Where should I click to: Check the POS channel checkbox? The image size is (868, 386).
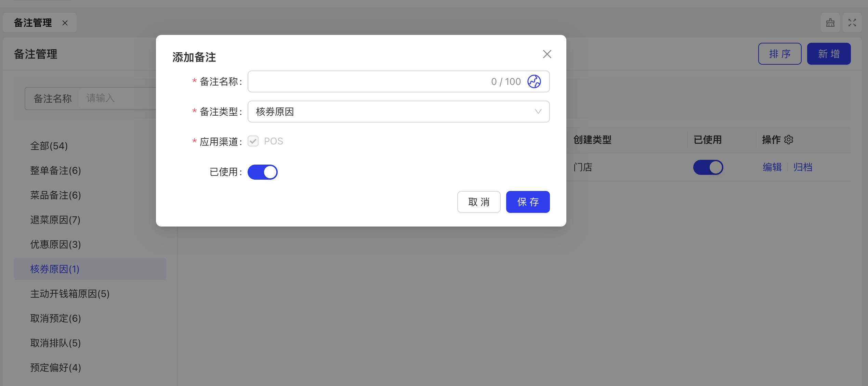(253, 141)
